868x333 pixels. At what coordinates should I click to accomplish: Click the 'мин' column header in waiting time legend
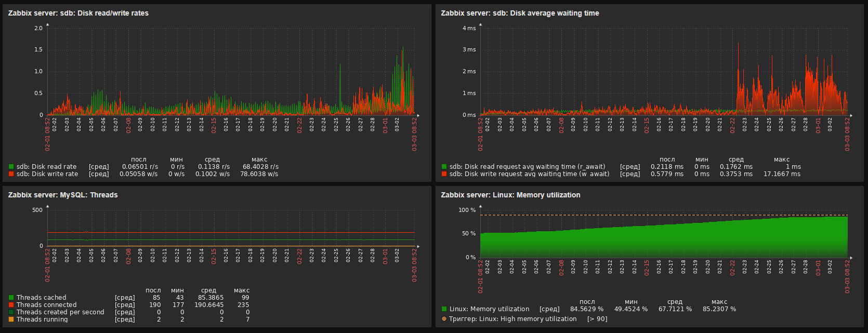[702, 159]
